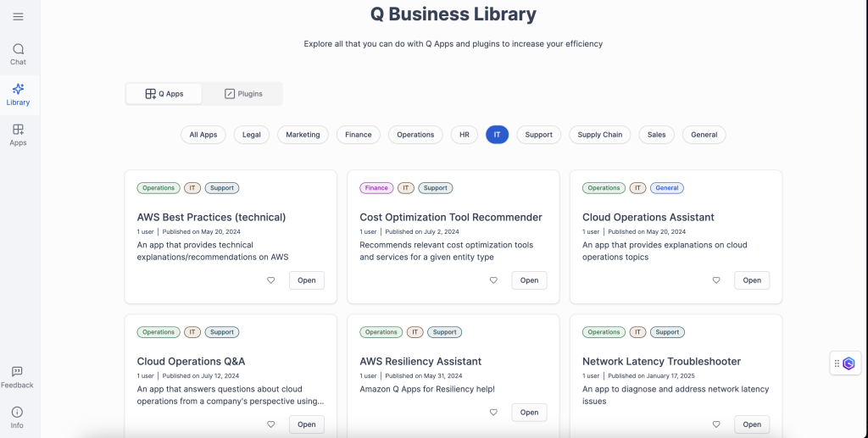868x438 pixels.
Task: Click 'Published on May 31, 2024' text
Action: pos(424,376)
